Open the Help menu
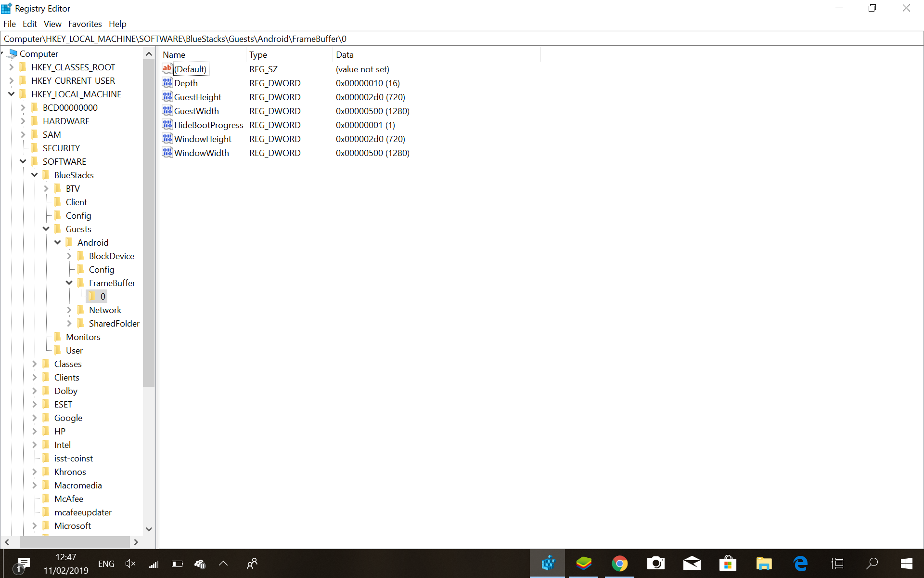The image size is (924, 578). click(x=117, y=24)
